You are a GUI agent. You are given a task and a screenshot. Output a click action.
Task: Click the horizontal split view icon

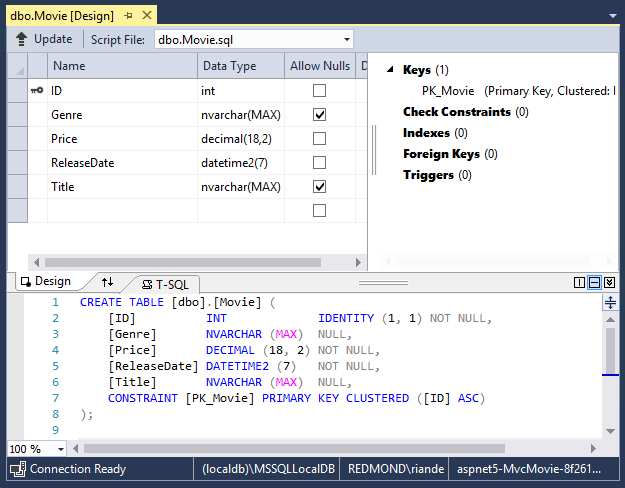click(x=594, y=283)
